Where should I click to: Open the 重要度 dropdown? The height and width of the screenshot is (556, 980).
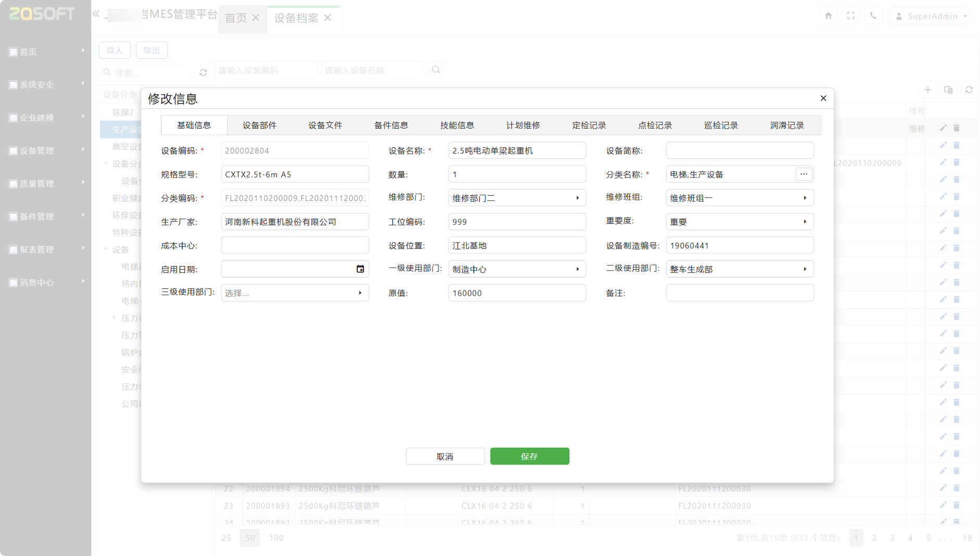point(805,222)
